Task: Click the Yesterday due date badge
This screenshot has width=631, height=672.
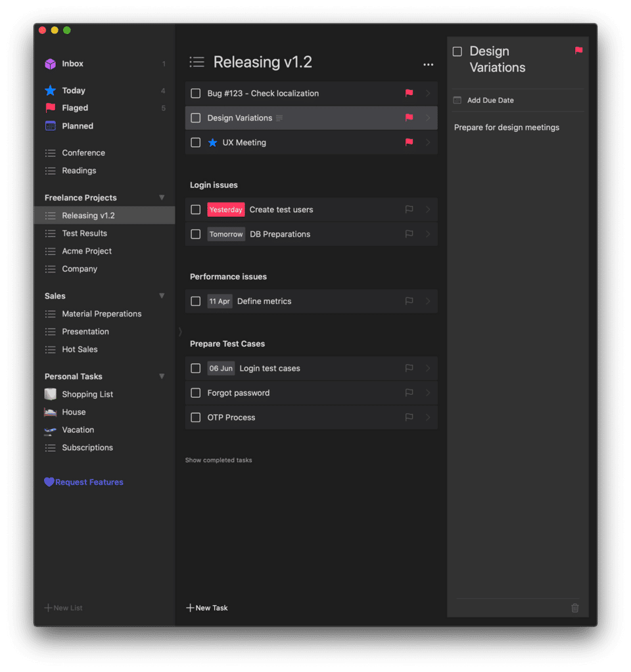Action: [226, 210]
